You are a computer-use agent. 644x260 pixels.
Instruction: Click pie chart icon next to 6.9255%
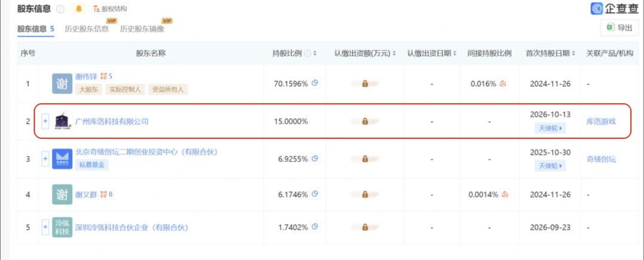point(315,159)
